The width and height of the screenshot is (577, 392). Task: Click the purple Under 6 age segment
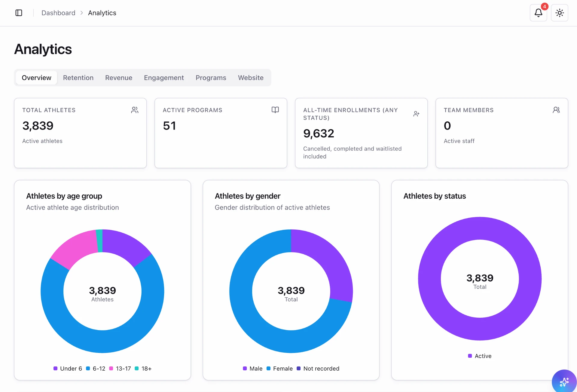(x=125, y=246)
